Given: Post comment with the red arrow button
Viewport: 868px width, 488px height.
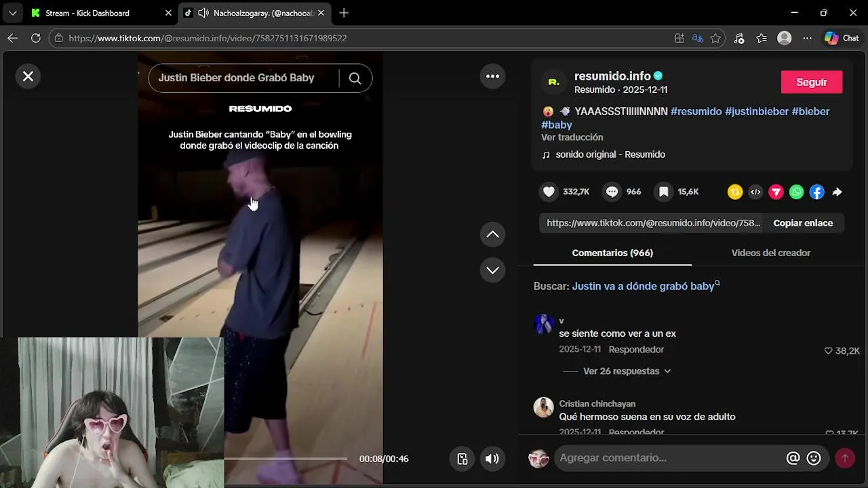Looking at the screenshot, I should pyautogui.click(x=845, y=459).
